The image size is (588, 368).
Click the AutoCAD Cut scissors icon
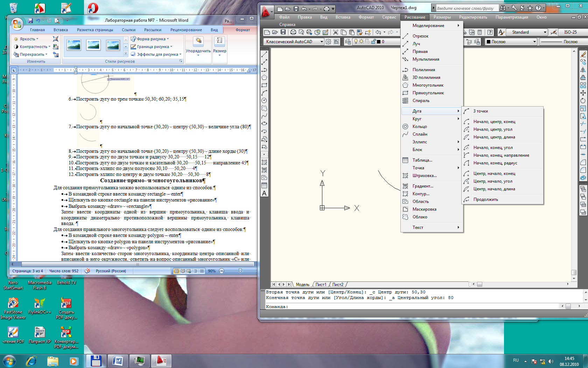point(335,32)
